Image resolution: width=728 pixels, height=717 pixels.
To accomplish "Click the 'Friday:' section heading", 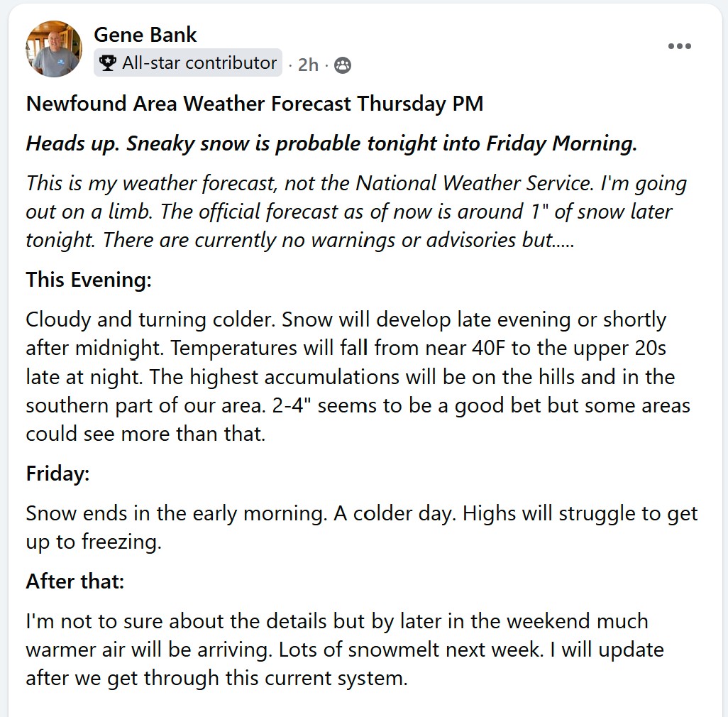I will [57, 473].
